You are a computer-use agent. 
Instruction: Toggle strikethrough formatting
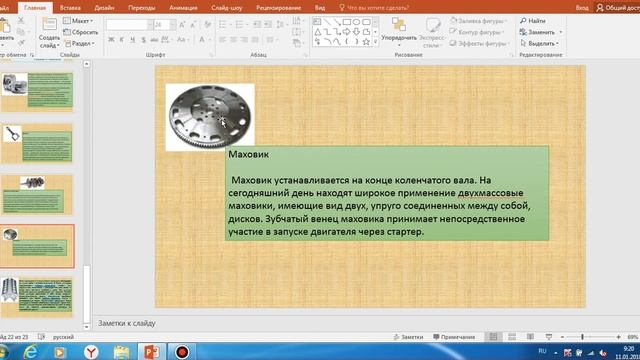[154, 40]
